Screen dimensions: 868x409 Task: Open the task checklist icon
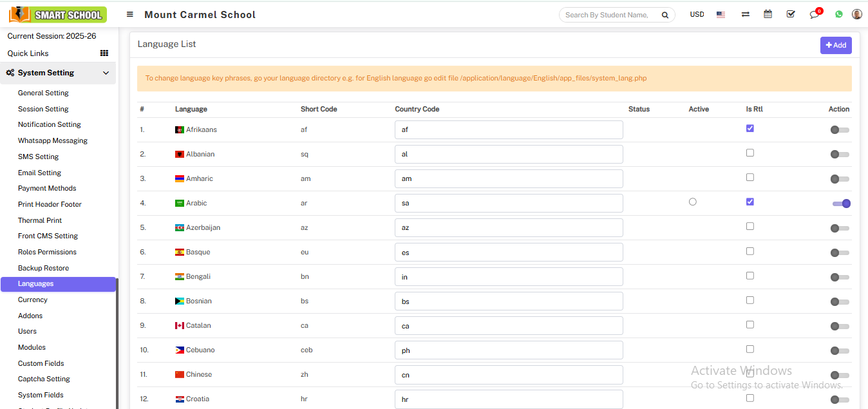click(791, 14)
